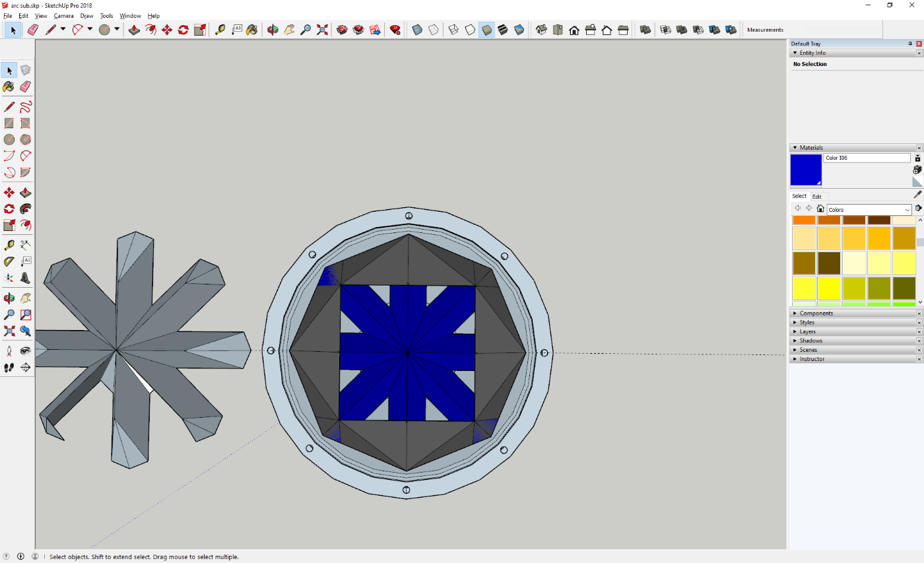Open the Camera menu
The width and height of the screenshot is (924, 563).
coord(63,16)
